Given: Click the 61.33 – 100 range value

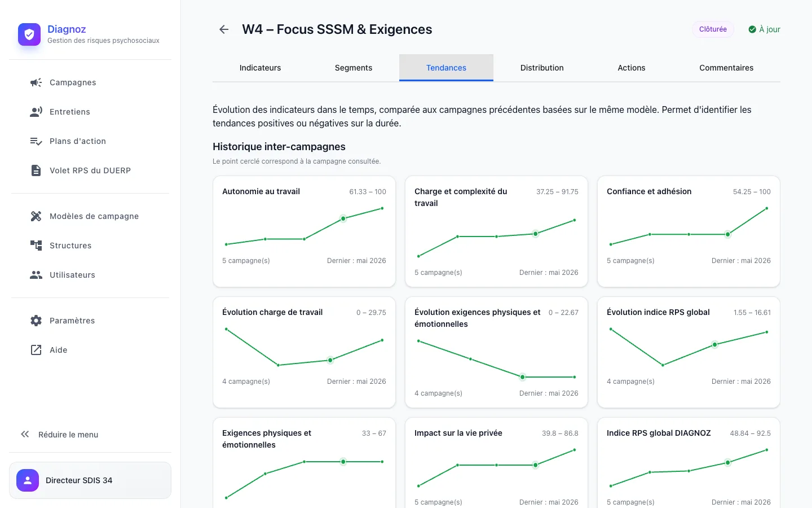Looking at the screenshot, I should [368, 192].
